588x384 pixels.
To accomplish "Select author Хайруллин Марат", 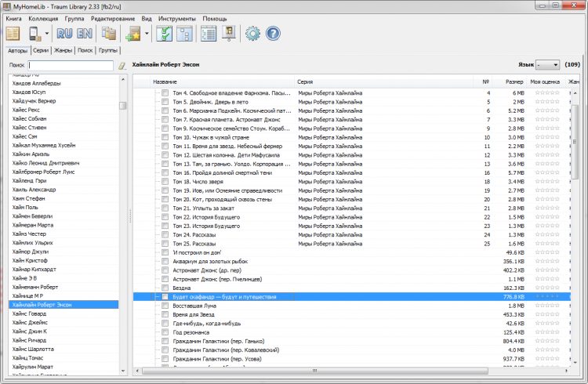I will (x=33, y=367).
